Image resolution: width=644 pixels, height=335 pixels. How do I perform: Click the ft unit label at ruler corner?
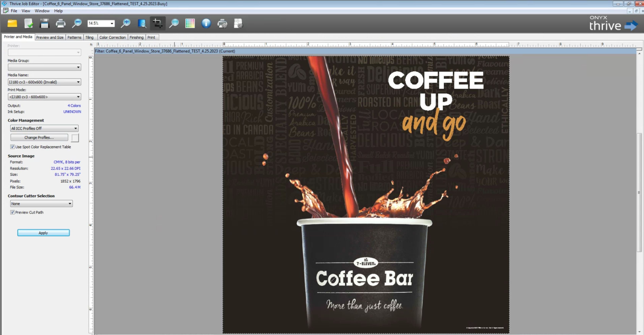pyautogui.click(x=91, y=45)
